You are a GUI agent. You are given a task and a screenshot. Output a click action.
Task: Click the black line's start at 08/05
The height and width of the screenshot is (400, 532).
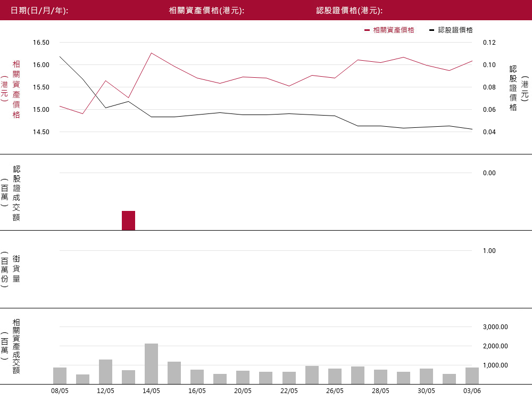pyautogui.click(x=60, y=56)
